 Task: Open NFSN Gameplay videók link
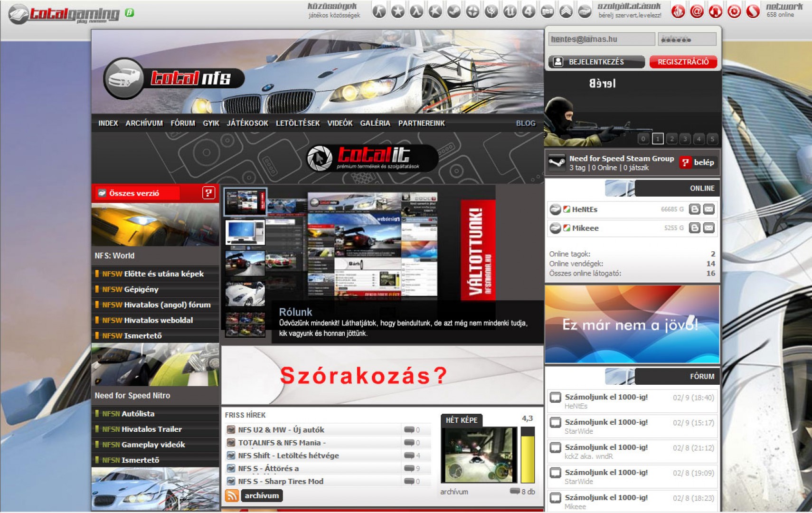click(143, 445)
